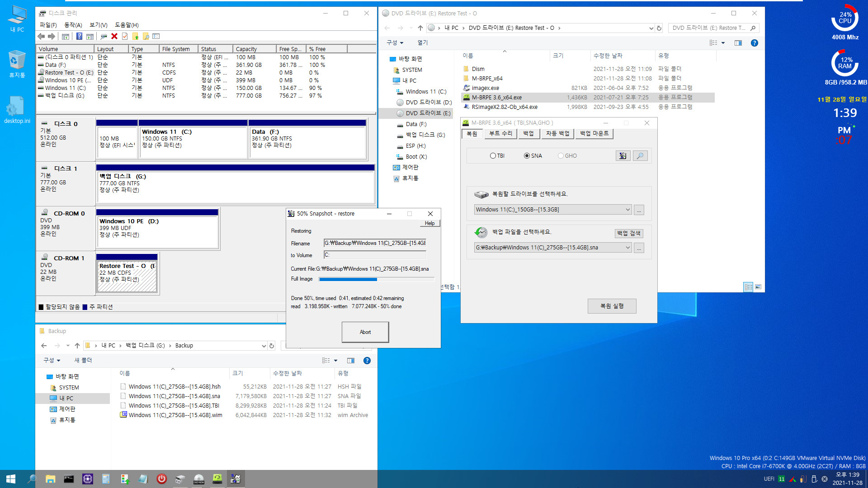Switch to the 부트 수리 tab in M-BRPE
This screenshot has height=488, width=868.
500,134
